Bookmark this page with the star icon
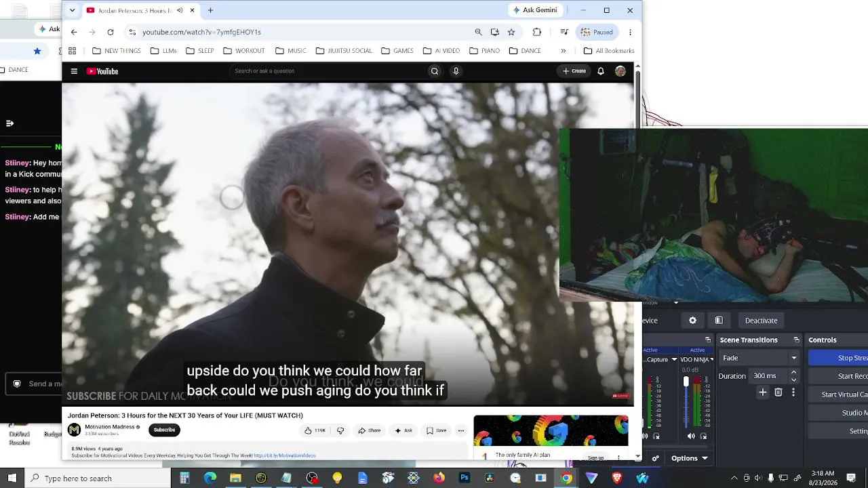The width and height of the screenshot is (868, 488). pos(511,32)
